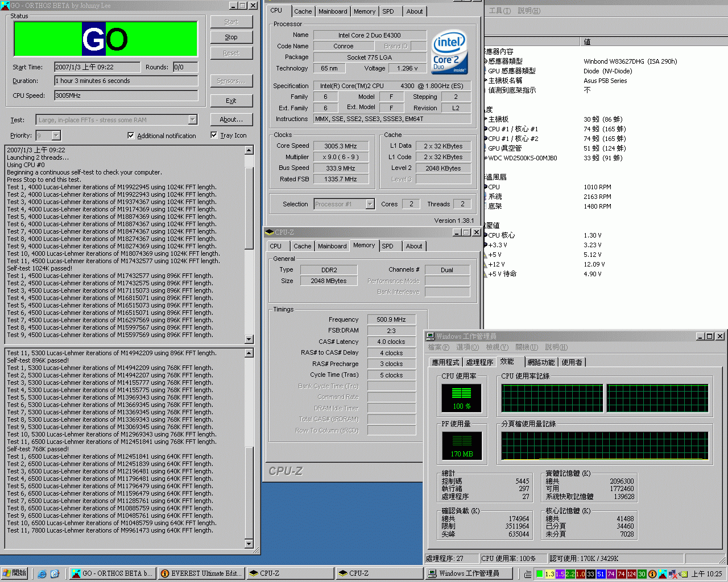Click the CPU-Z Memory window title icon
The image size is (728, 582).
[x=270, y=232]
